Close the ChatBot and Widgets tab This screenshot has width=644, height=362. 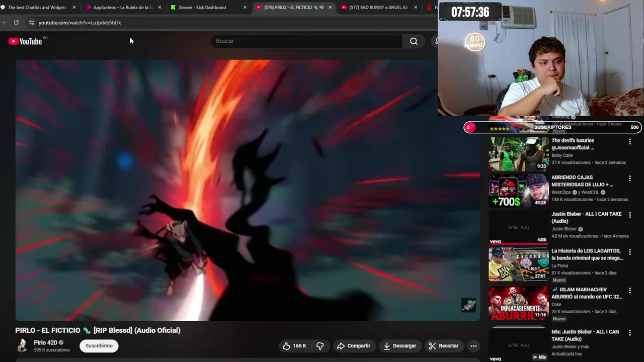pyautogui.click(x=74, y=8)
